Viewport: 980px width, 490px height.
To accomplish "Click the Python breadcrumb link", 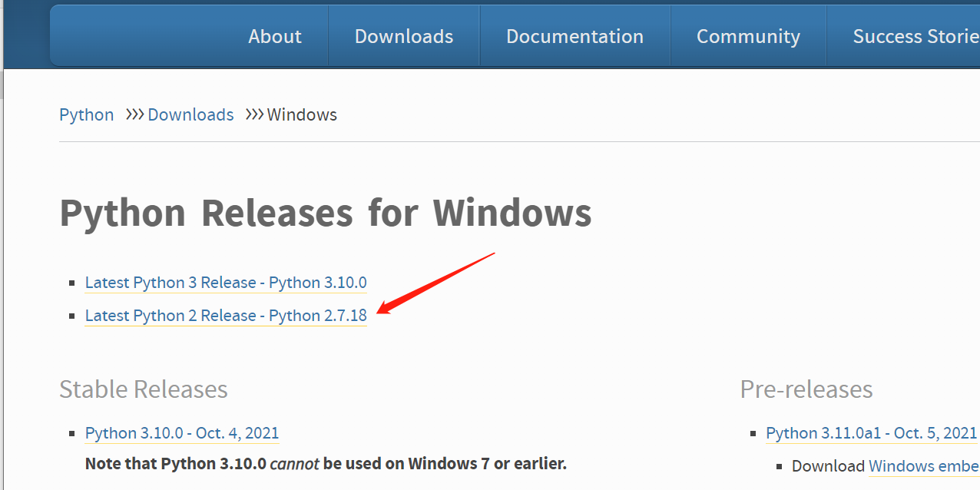I will click(86, 115).
